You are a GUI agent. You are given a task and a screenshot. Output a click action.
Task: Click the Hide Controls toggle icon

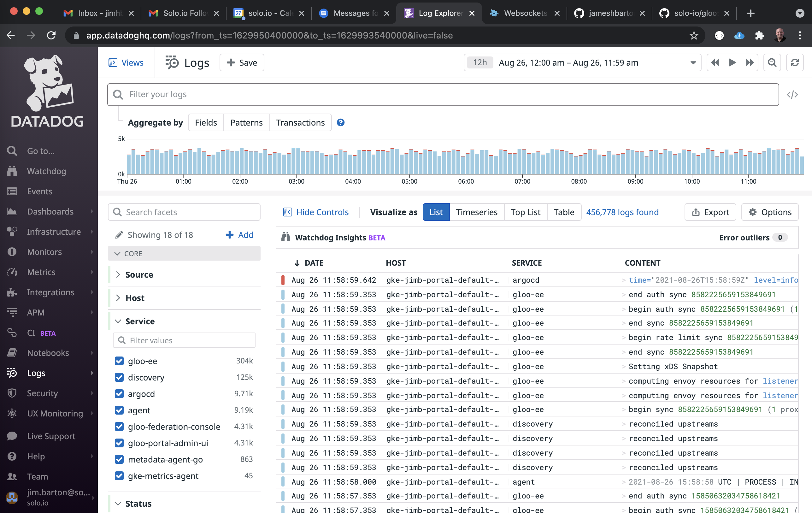point(288,212)
